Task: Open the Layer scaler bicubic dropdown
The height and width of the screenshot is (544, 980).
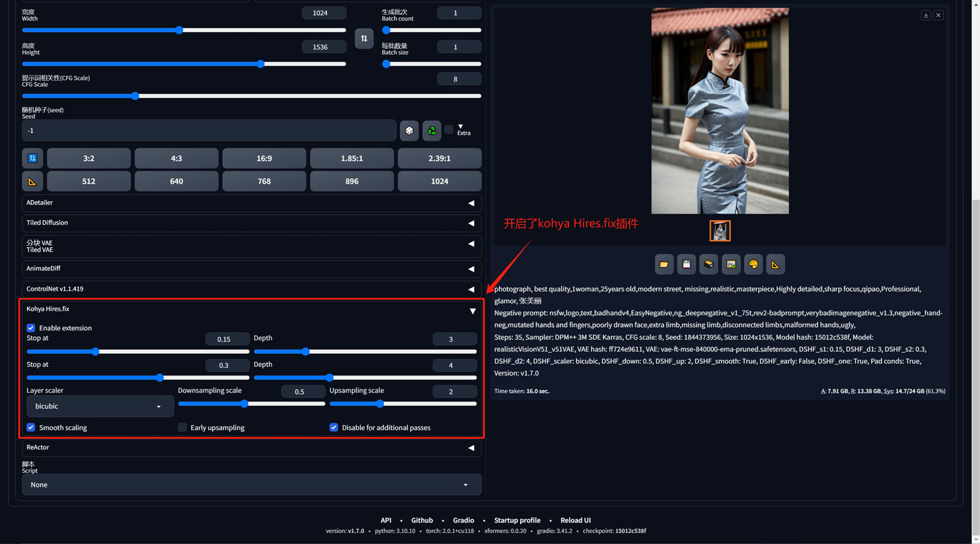Action: coord(99,406)
